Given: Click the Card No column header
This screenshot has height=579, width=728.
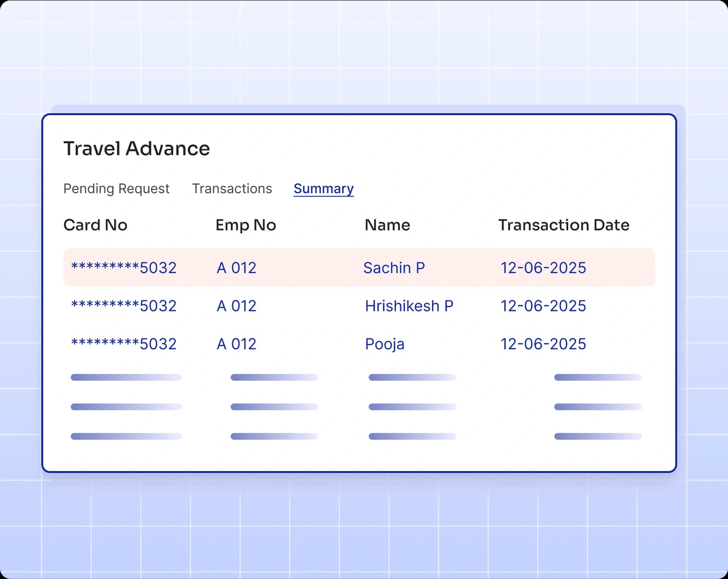Looking at the screenshot, I should pos(95,225).
